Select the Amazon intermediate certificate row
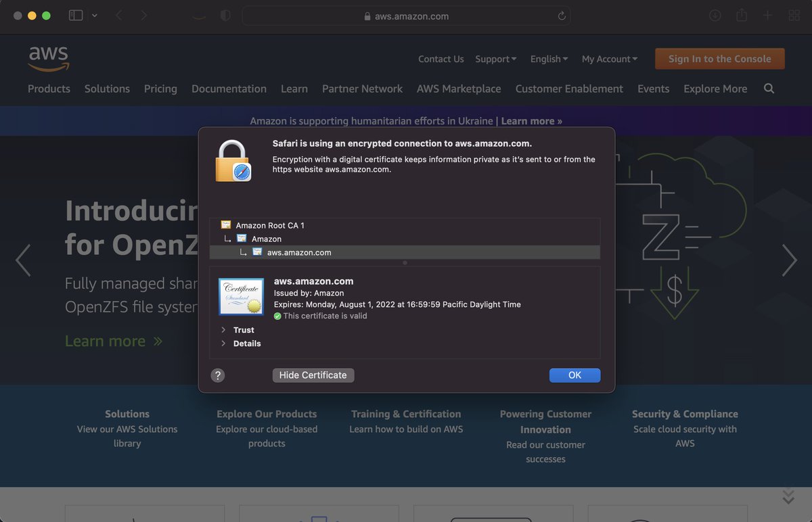The width and height of the screenshot is (812, 522). pos(405,239)
